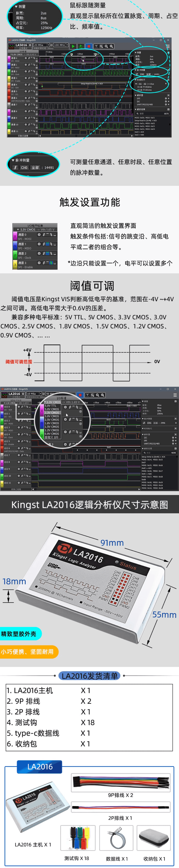Open gear settings for 通道 0 in trigger panel
179x868 pixels.
pyautogui.click(x=39, y=234)
